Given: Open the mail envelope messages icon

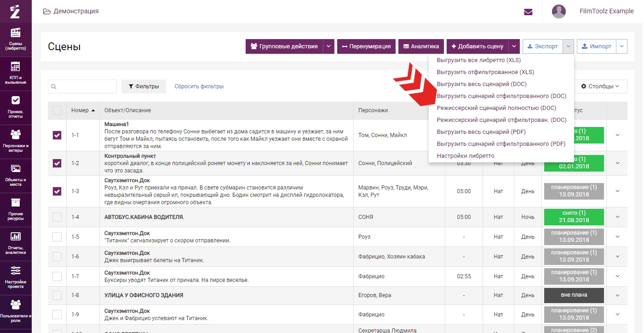Looking at the screenshot, I should (x=528, y=11).
